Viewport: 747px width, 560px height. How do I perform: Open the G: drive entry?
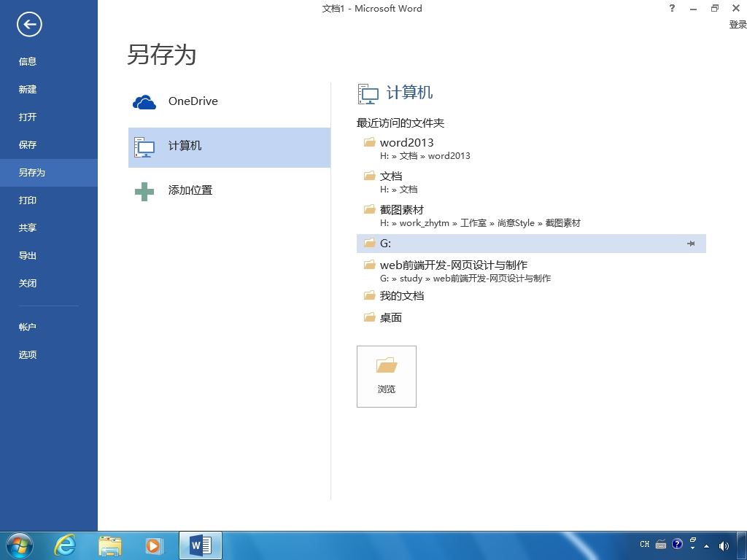pos(531,244)
